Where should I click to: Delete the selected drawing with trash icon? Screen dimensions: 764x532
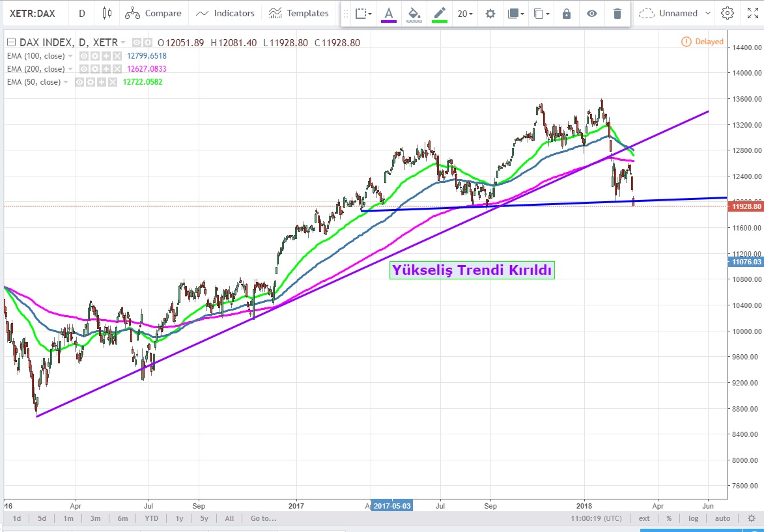[617, 14]
